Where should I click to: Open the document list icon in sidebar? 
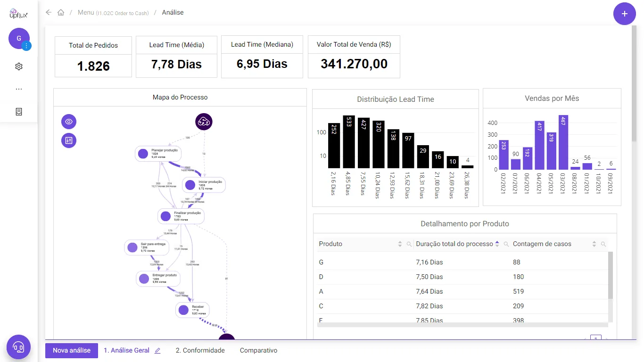coord(19,112)
